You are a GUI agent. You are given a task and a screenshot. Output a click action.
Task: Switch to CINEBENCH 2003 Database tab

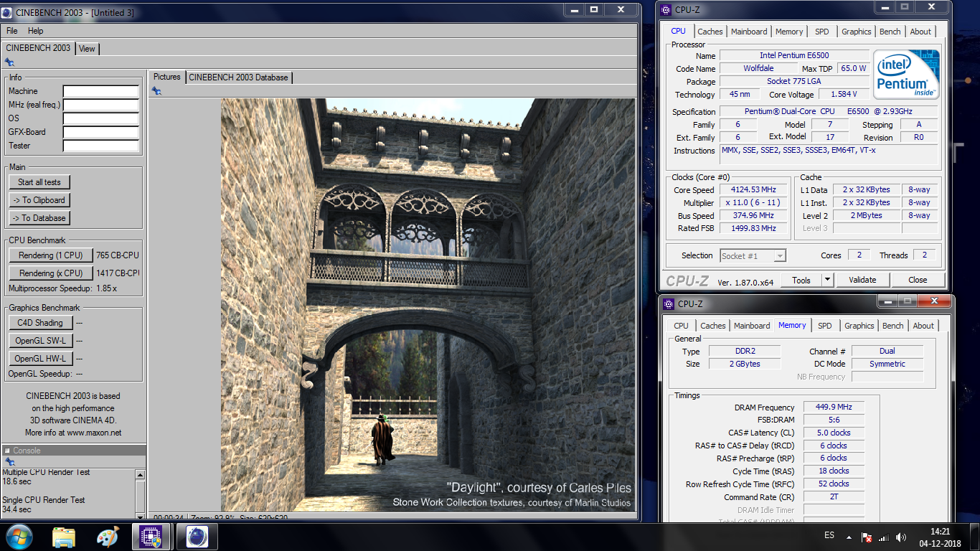pyautogui.click(x=238, y=77)
